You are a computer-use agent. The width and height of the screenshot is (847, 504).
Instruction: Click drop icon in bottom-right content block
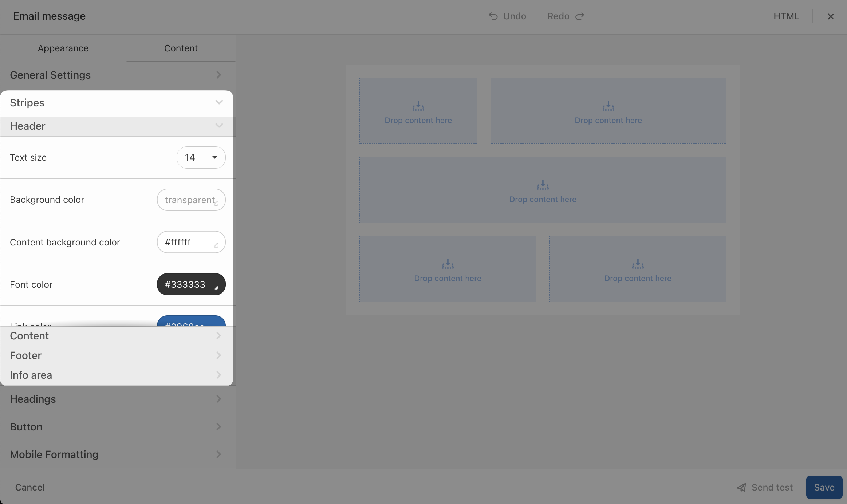pos(638,264)
